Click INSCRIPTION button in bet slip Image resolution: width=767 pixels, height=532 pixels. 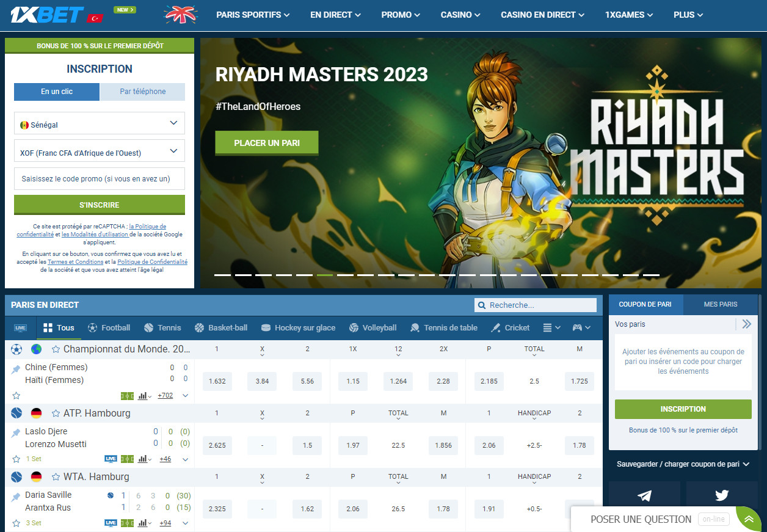coord(683,409)
